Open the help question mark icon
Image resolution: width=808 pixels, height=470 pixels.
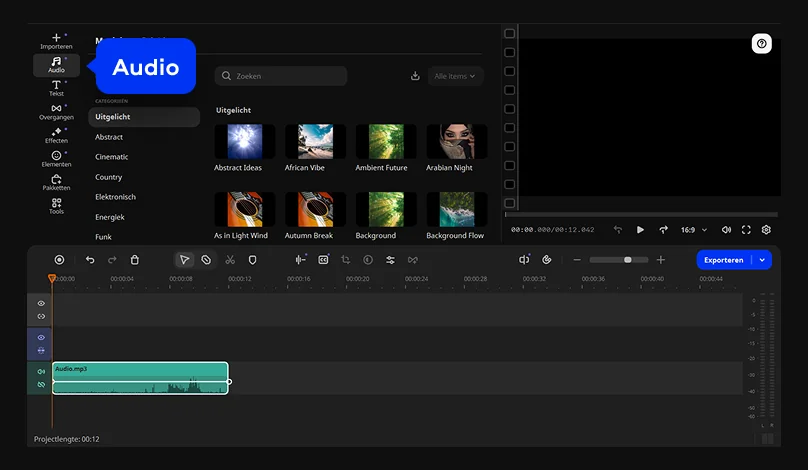[762, 44]
